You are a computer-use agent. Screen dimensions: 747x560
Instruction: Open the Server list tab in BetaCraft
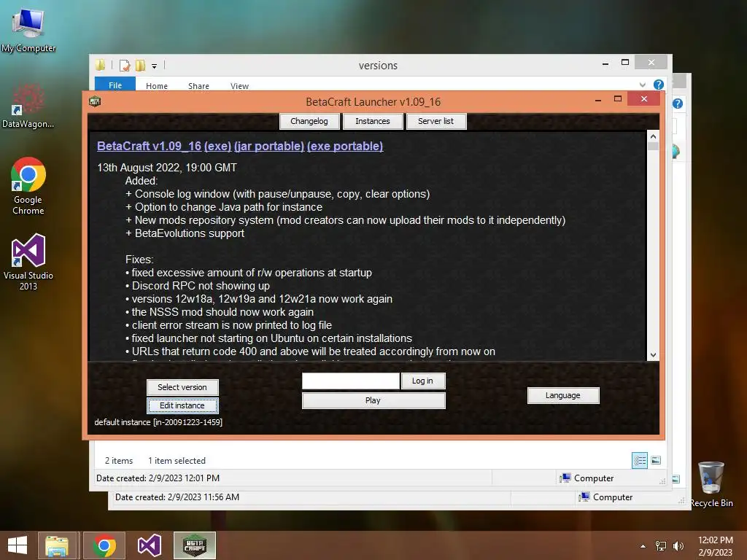coord(436,121)
